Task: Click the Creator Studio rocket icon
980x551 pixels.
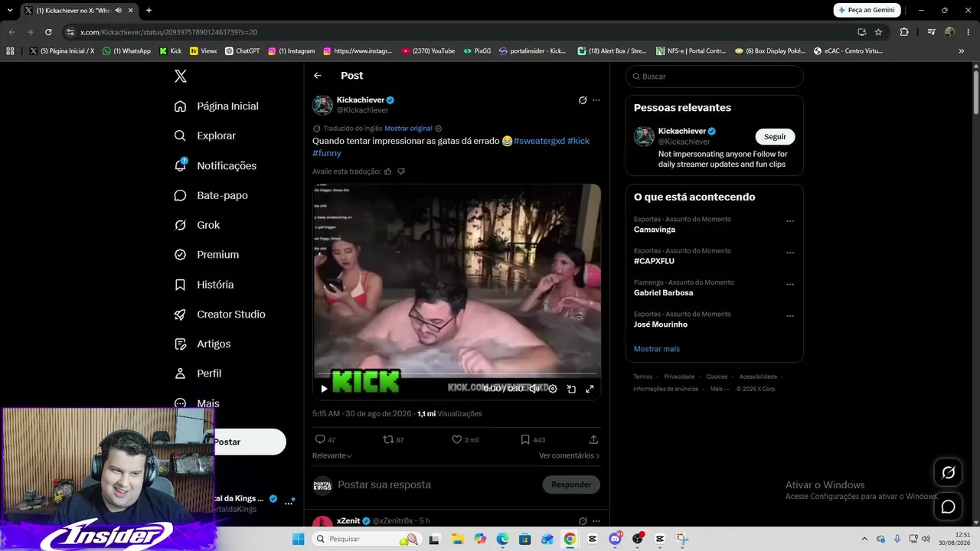Action: pyautogui.click(x=180, y=315)
